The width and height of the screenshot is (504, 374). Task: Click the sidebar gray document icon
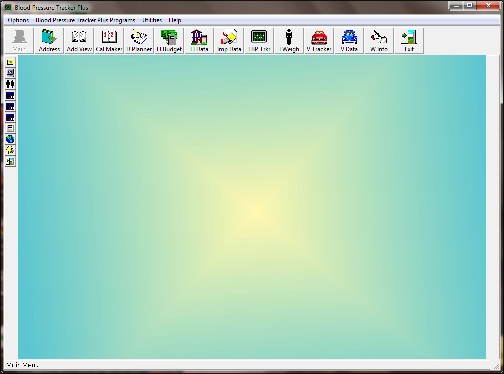10,128
